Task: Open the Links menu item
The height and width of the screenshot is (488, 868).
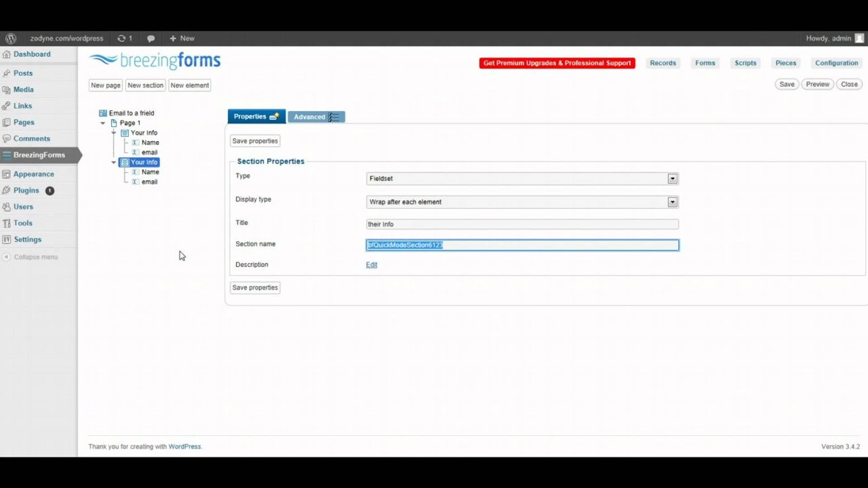Action: coord(22,106)
